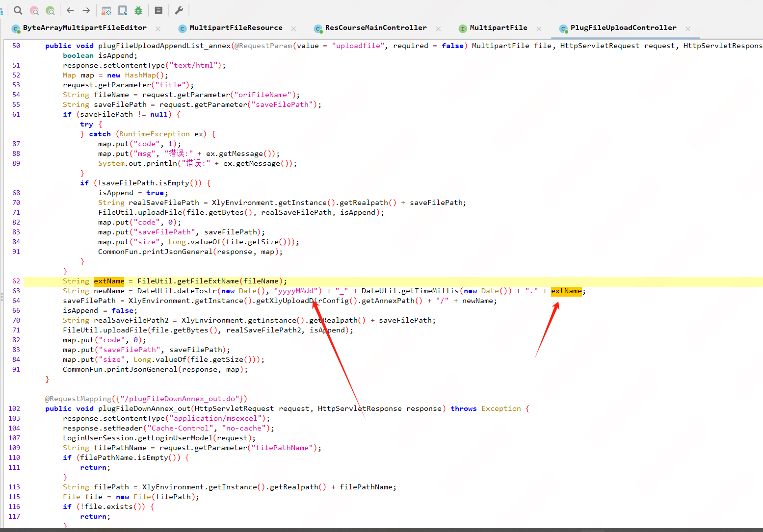Close the MultipartFile tab
Viewport: 763px width, 532px height.
539,29
